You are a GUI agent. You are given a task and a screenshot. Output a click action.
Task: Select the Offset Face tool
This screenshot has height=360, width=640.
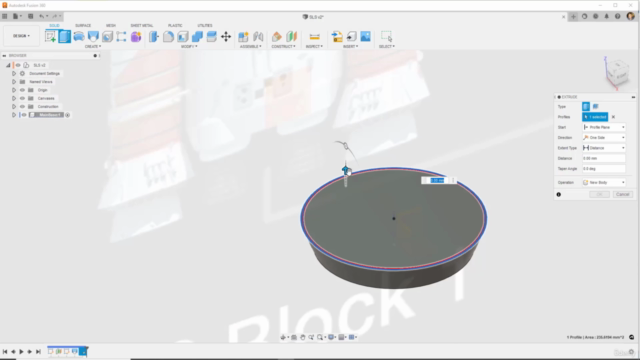211,36
